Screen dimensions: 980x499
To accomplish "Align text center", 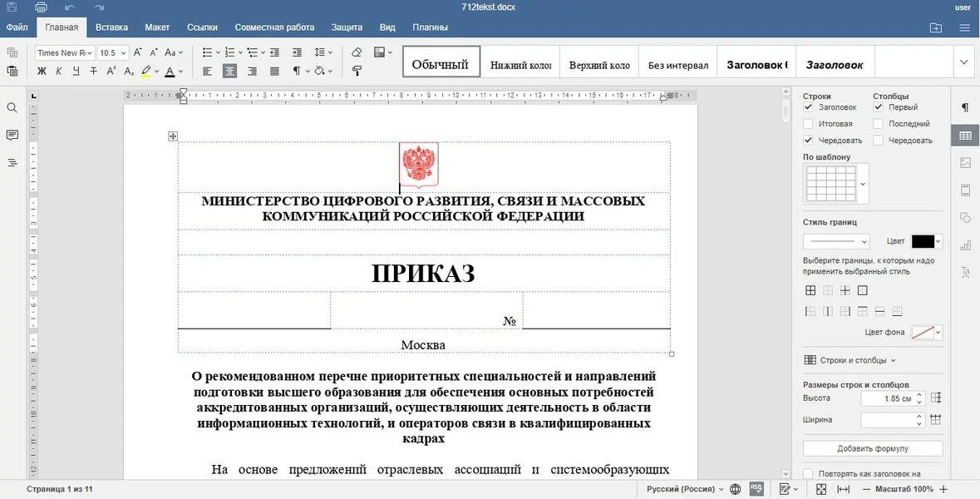I will tap(229, 72).
